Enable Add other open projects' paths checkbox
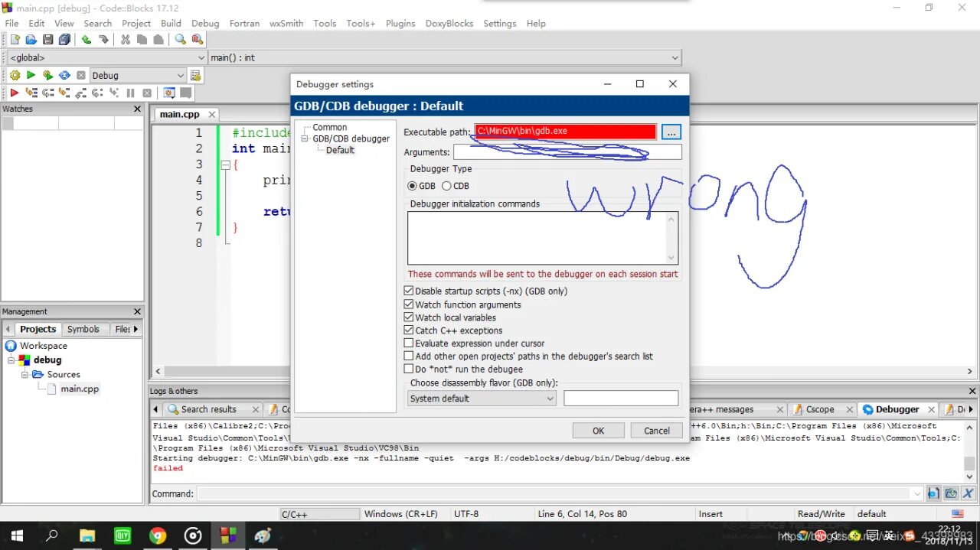Viewport: 980px width, 550px height. [409, 356]
